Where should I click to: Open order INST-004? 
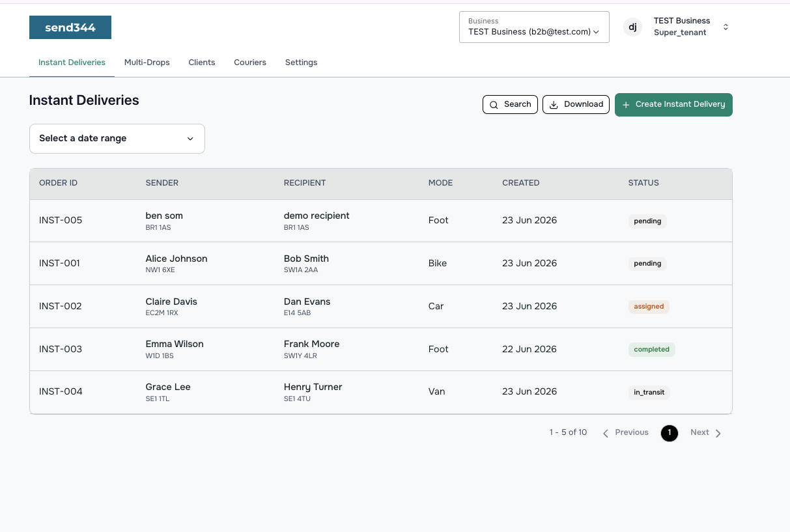point(61,391)
